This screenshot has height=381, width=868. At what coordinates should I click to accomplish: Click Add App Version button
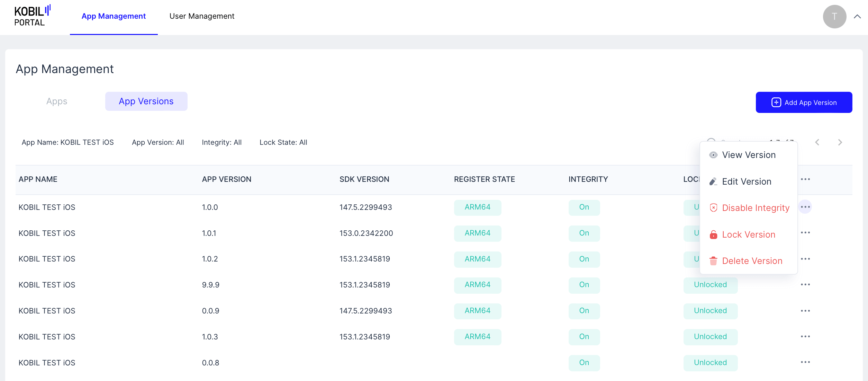(804, 103)
